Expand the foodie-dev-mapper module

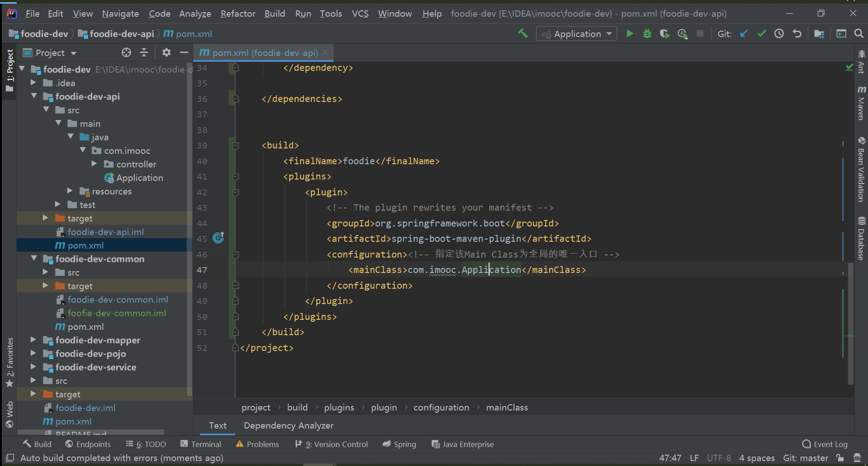(x=33, y=340)
